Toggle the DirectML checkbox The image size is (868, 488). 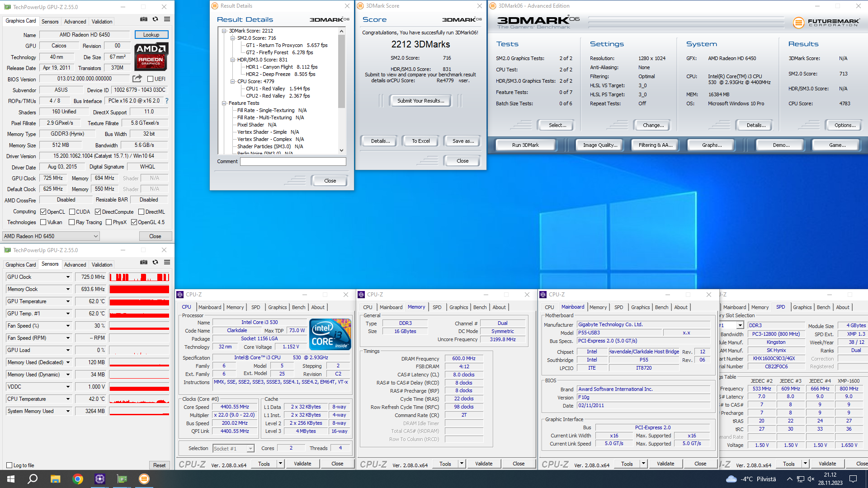(x=141, y=212)
